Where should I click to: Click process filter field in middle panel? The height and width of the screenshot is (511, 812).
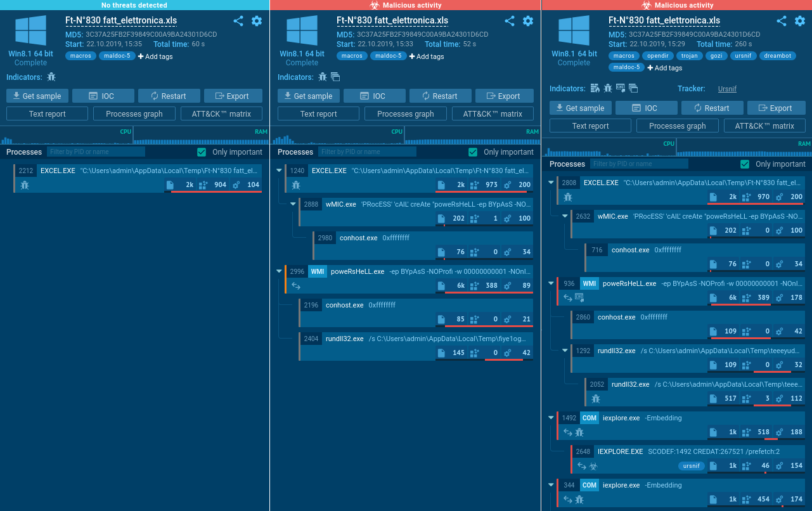click(x=367, y=152)
